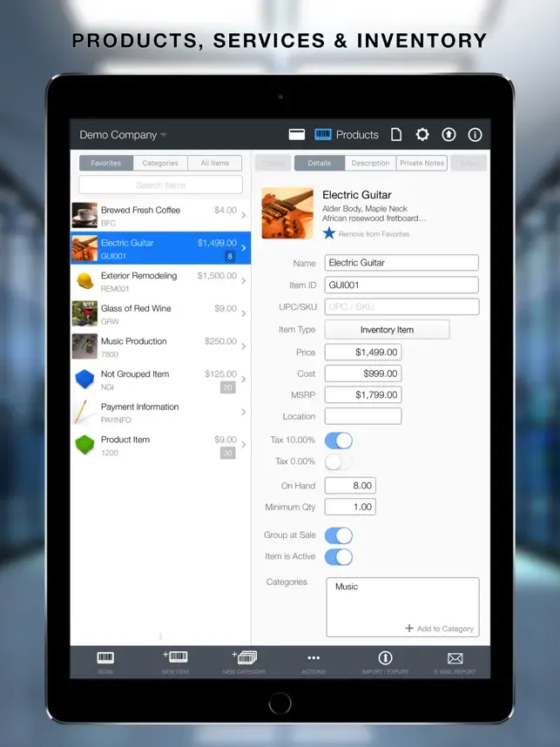
Task: Open the card/payment icon in top bar
Action: coord(296,135)
